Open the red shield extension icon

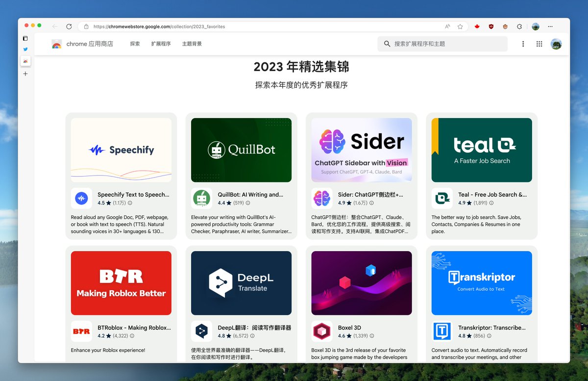(491, 26)
